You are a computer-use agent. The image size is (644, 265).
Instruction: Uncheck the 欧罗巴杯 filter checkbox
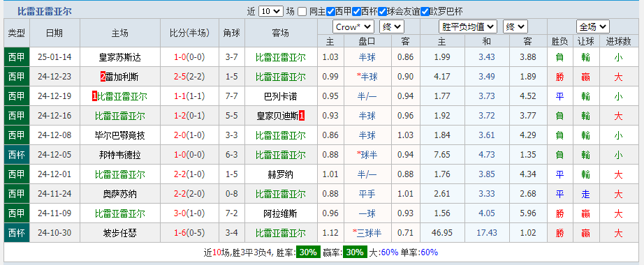[425, 11]
